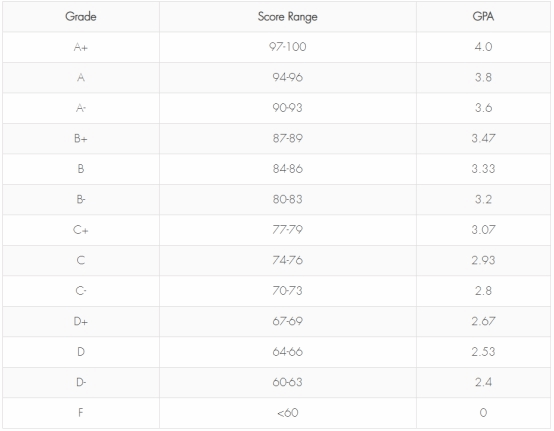
Task: Select the 3.47 GPA value
Action: coord(483,138)
